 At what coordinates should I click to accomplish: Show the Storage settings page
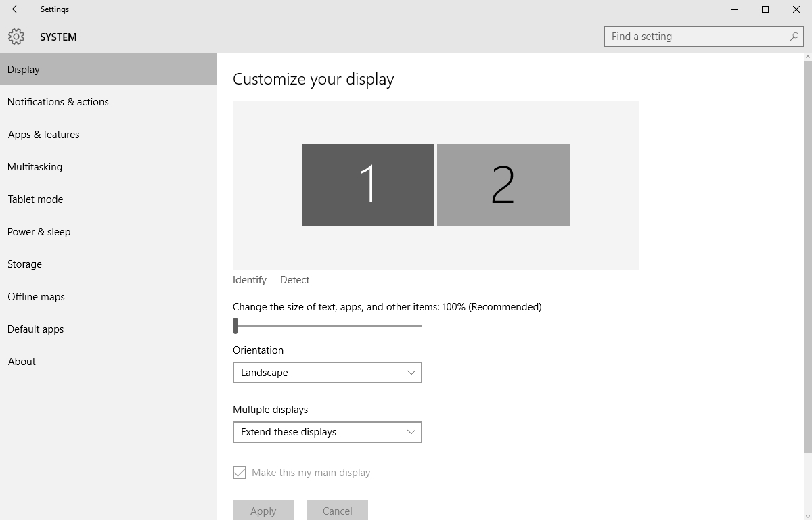click(25, 264)
